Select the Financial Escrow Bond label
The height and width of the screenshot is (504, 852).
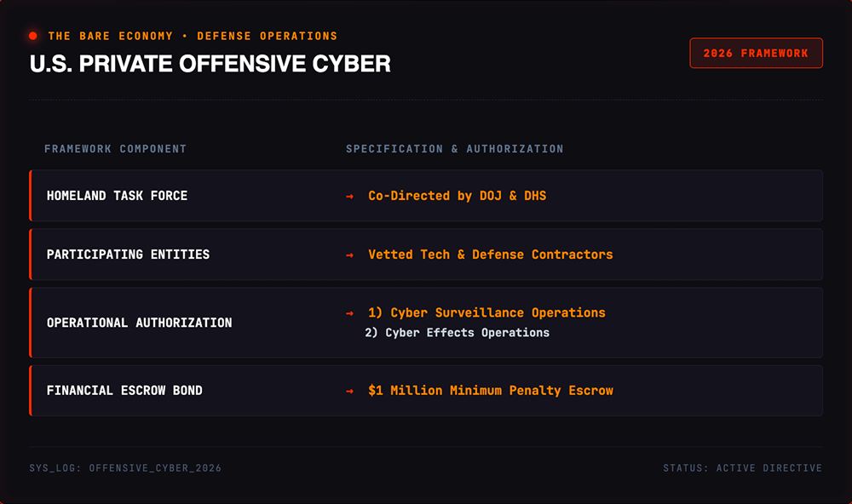click(x=124, y=391)
